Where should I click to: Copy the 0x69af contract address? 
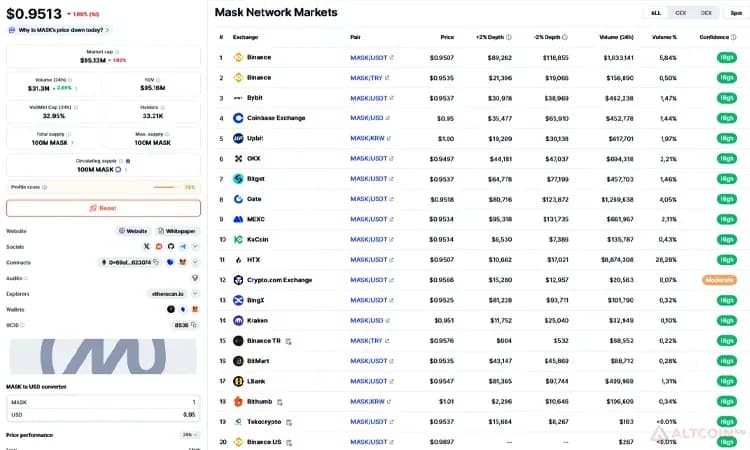tap(156, 262)
